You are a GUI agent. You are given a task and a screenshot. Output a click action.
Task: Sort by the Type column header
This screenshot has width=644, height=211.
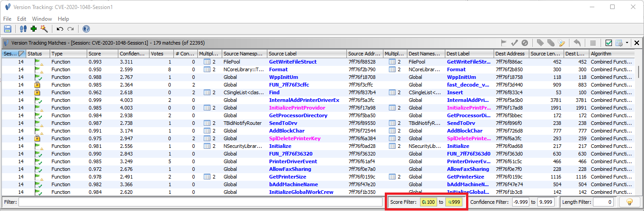(x=68, y=54)
